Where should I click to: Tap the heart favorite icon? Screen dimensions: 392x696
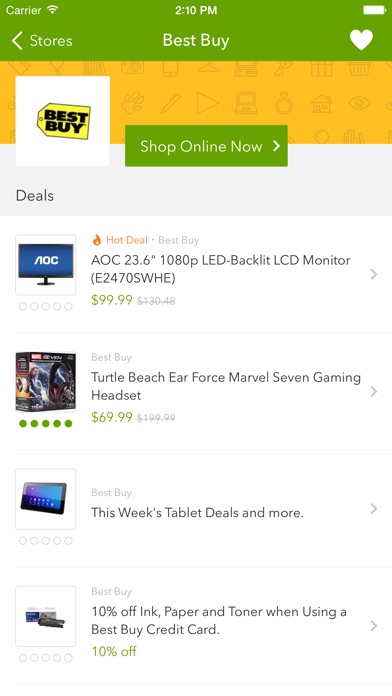361,40
